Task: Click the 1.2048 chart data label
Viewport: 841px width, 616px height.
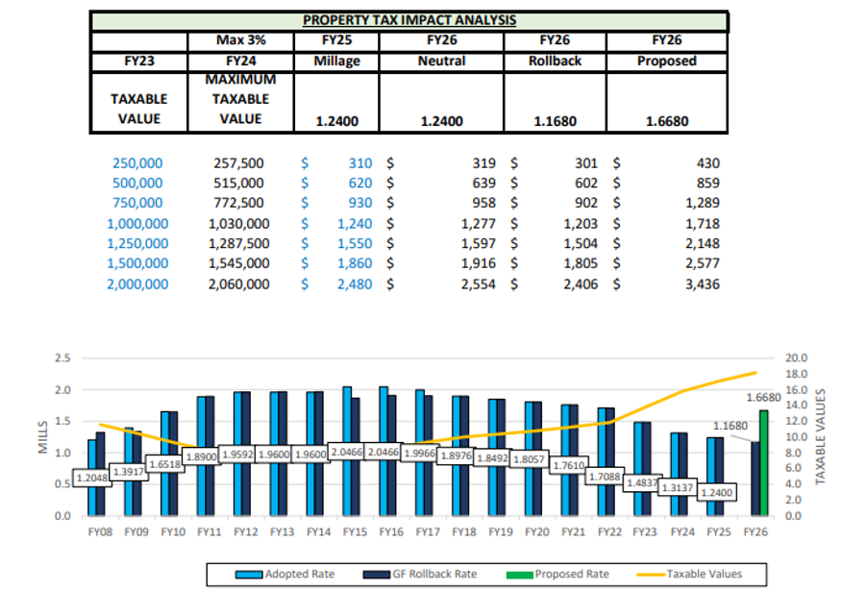Action: point(92,478)
